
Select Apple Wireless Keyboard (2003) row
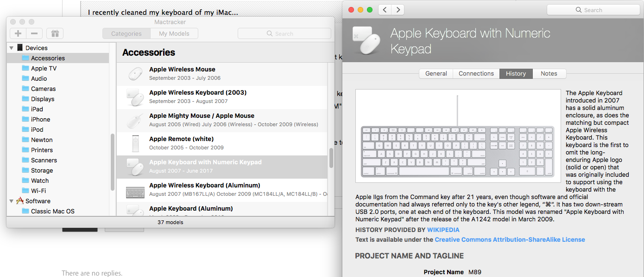click(x=222, y=97)
